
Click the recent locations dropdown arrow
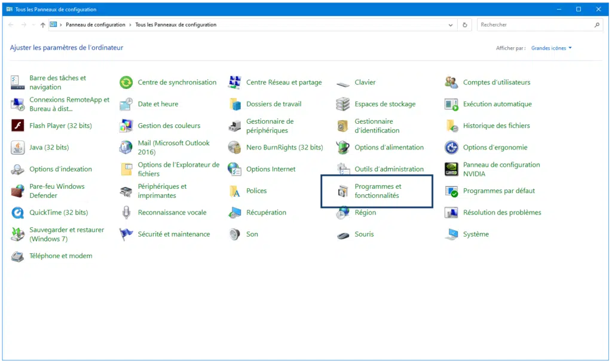[33, 25]
